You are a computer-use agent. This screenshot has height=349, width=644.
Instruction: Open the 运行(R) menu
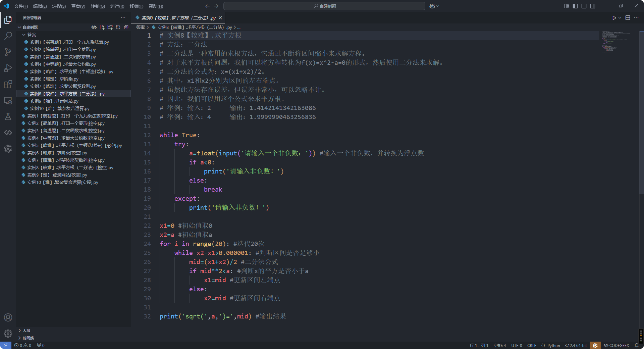click(x=117, y=6)
